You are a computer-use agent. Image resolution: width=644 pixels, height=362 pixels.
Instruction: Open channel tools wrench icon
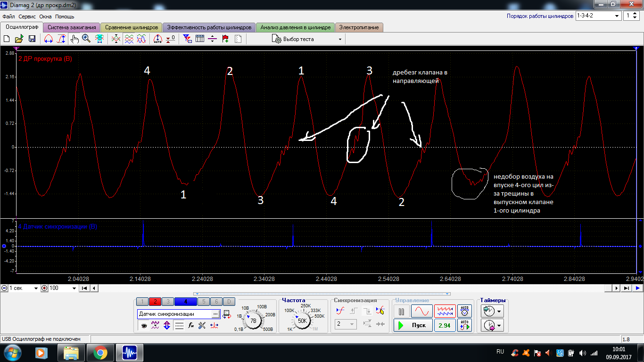[x=203, y=325]
